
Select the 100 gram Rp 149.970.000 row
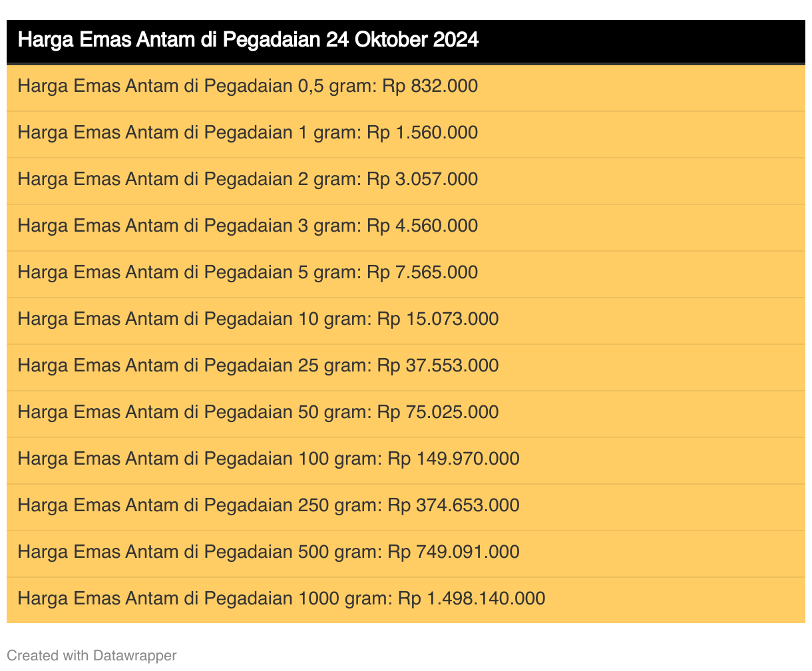click(268, 459)
